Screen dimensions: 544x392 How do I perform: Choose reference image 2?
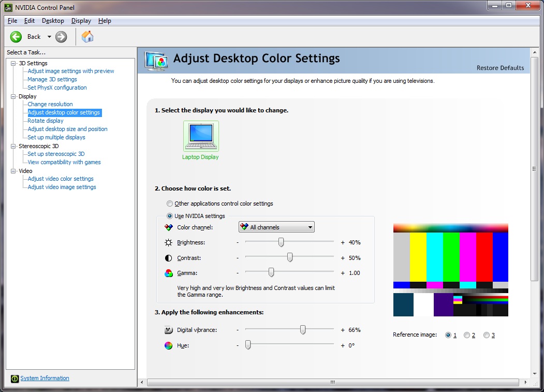point(467,335)
